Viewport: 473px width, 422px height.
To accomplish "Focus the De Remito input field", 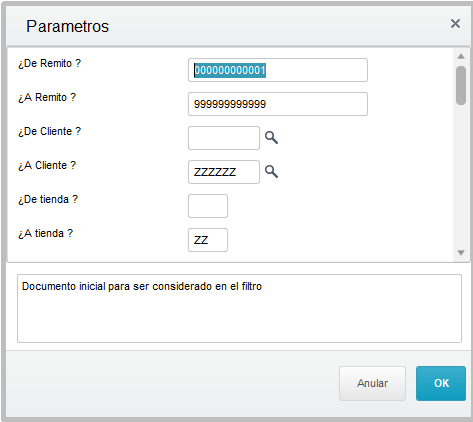I will 278,70.
